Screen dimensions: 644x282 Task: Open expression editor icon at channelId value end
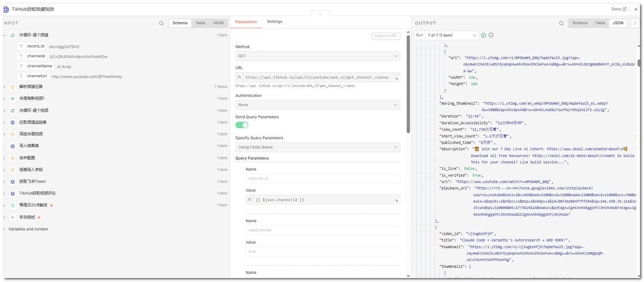click(x=396, y=201)
